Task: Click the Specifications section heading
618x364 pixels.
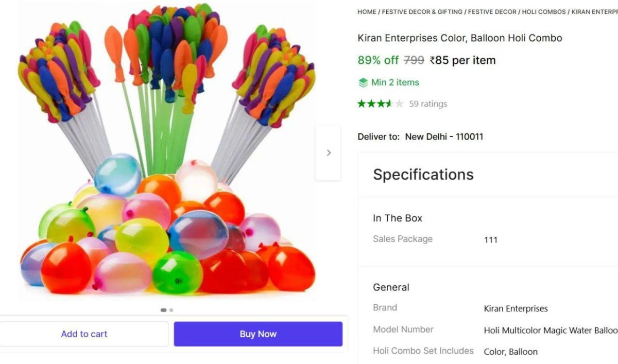Action: tap(423, 175)
